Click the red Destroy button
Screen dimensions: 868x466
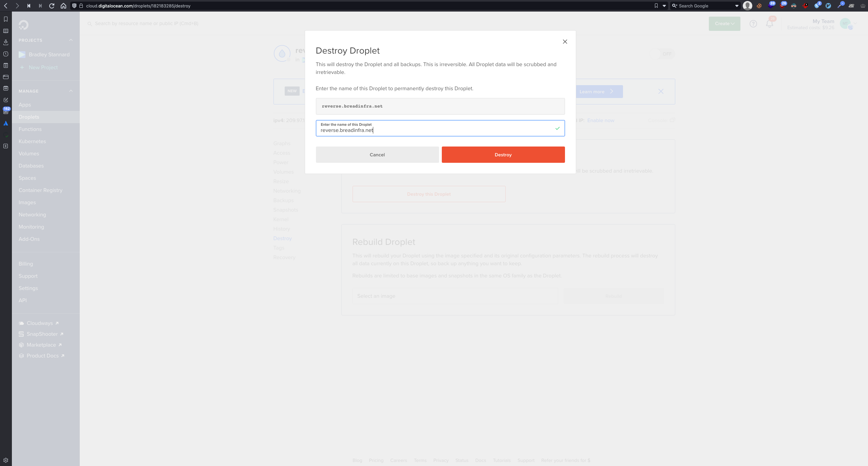(x=503, y=155)
